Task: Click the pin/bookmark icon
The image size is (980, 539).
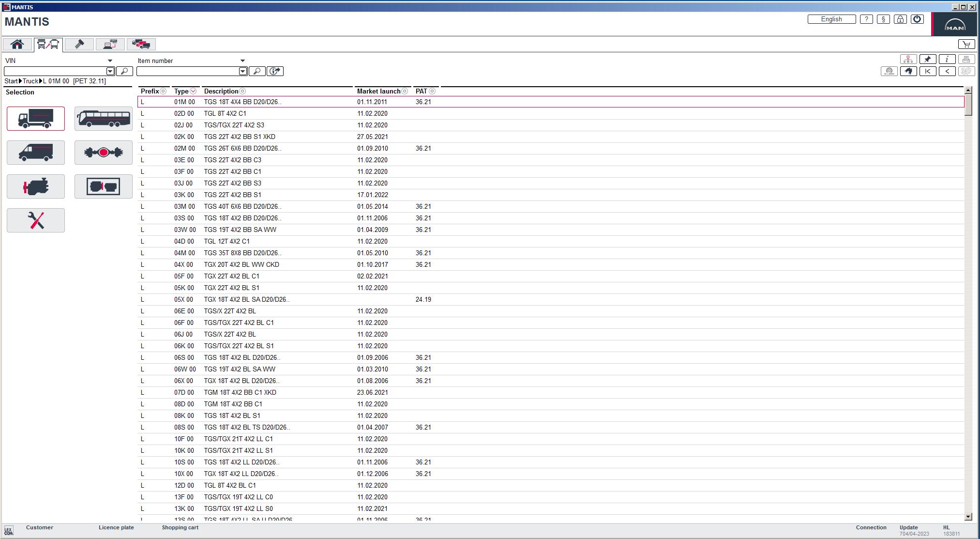Action: [x=928, y=59]
